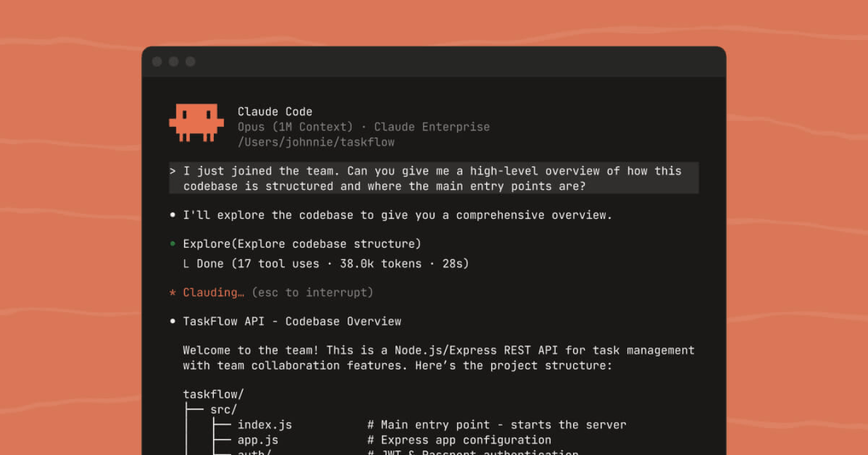This screenshot has width=868, height=455.
Task: Click the 'Welcome to the team!' paragraph
Action: tap(439, 358)
